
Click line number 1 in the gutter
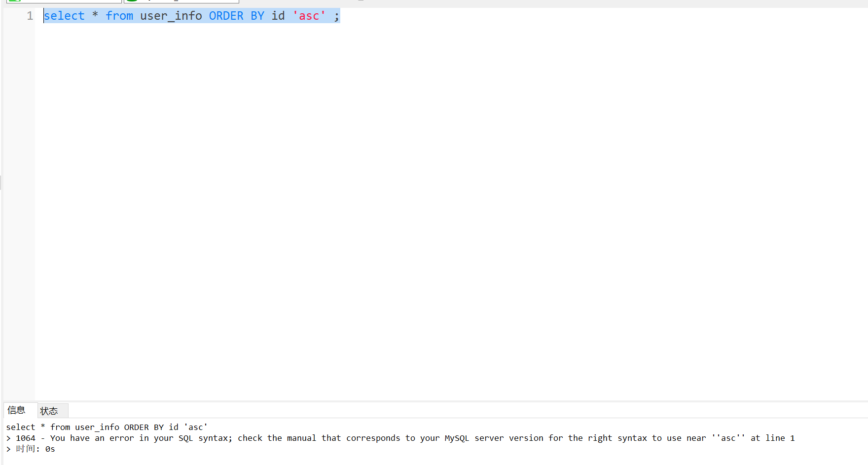(x=30, y=16)
